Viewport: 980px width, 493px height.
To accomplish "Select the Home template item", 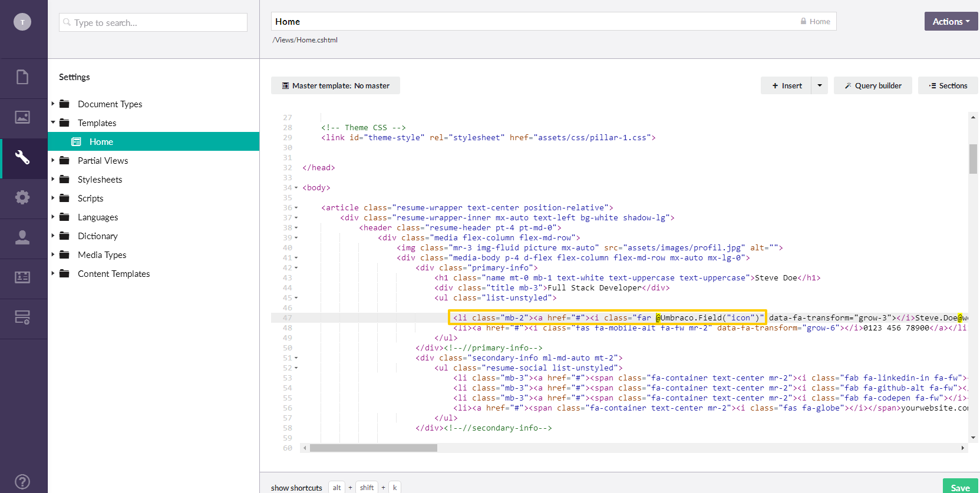I will pyautogui.click(x=153, y=141).
